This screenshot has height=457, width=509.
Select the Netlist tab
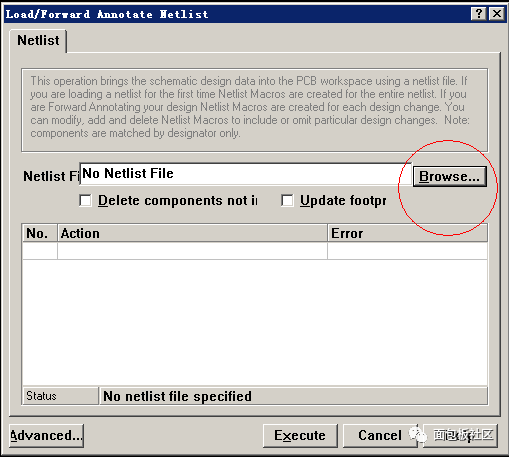[x=38, y=41]
